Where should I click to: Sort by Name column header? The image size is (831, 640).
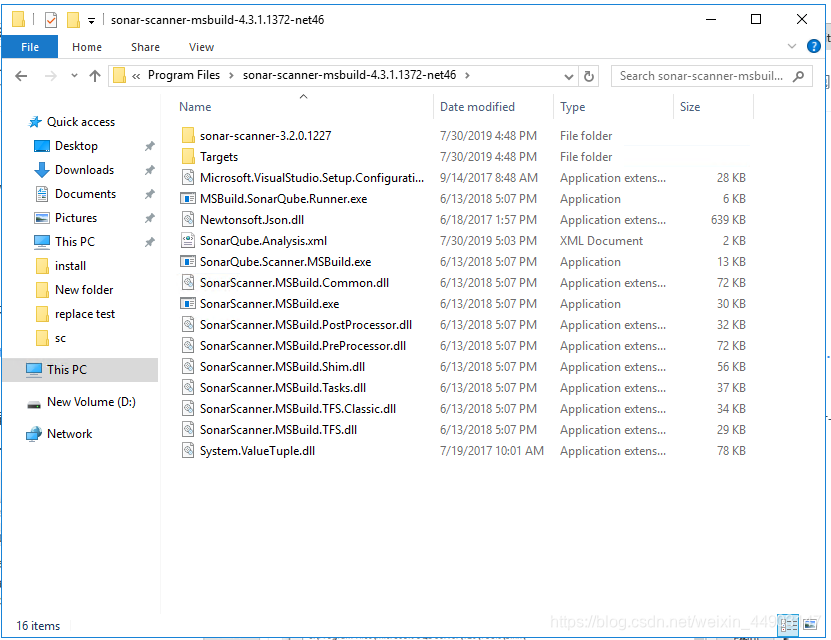tap(303, 107)
